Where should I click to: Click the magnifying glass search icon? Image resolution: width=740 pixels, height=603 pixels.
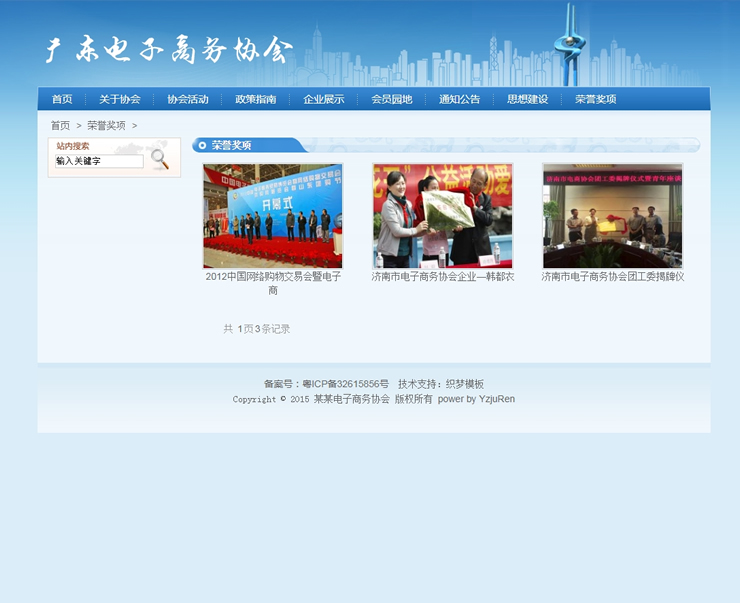click(160, 160)
